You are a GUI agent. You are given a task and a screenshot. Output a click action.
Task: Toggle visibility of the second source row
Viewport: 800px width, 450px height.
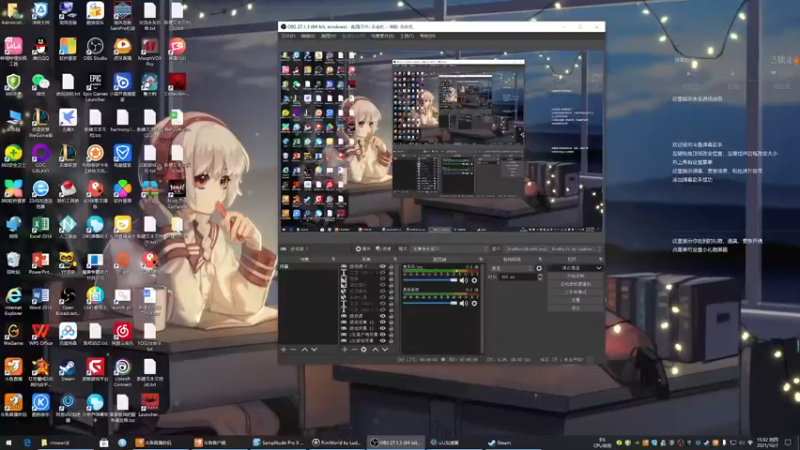(382, 272)
